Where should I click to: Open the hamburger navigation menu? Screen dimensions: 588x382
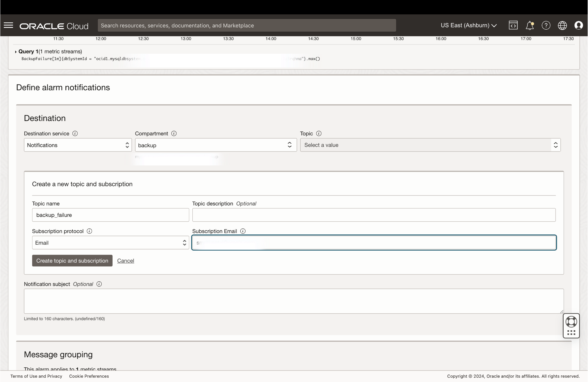click(9, 25)
